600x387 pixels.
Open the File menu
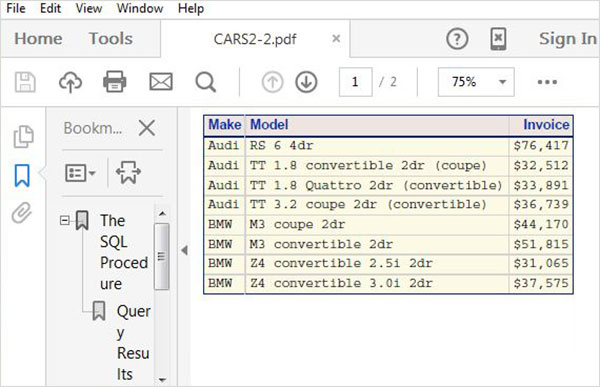(16, 8)
